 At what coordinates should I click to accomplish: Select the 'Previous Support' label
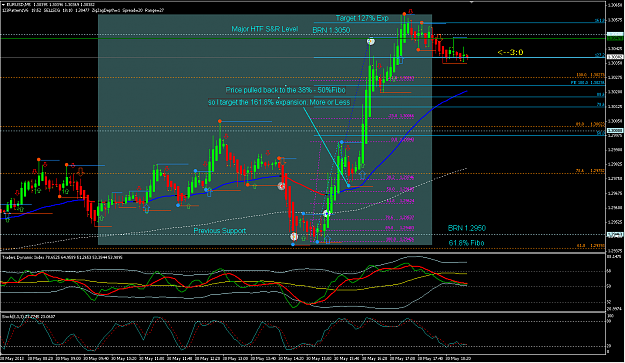pos(220,231)
